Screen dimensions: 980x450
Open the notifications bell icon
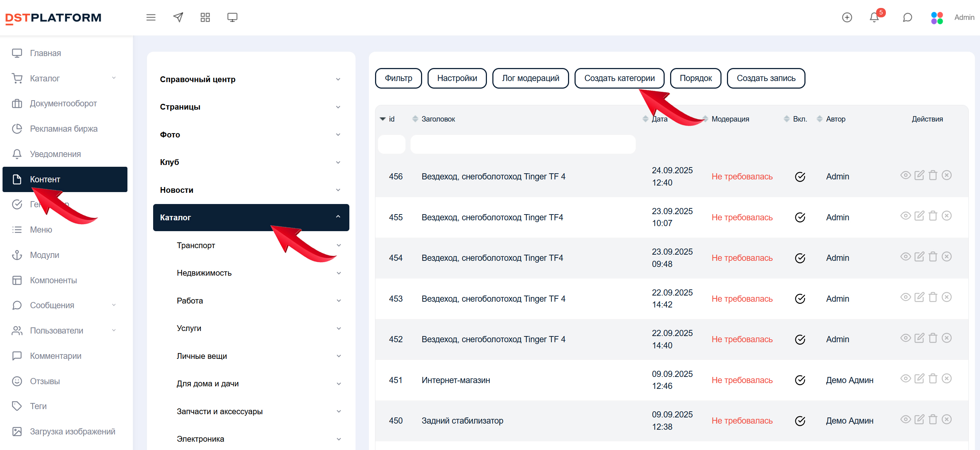(x=874, y=17)
